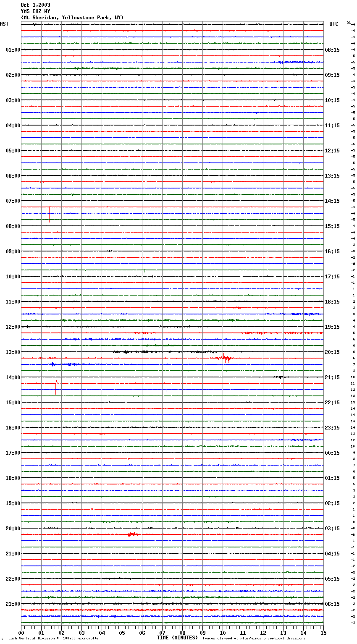
Task: Click the 08 tick on the minutes axis
Action: point(182,633)
